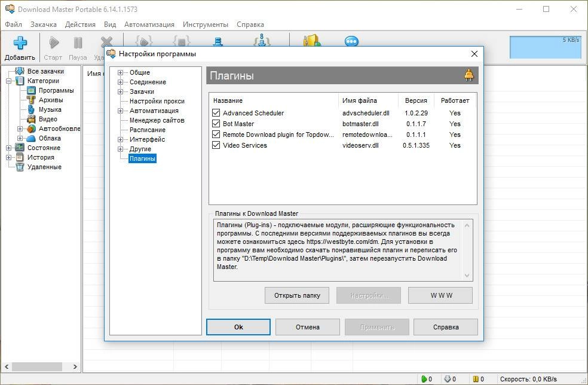This screenshot has height=385, width=588.
Task: Select the Облака cloud icon
Action: 32,138
